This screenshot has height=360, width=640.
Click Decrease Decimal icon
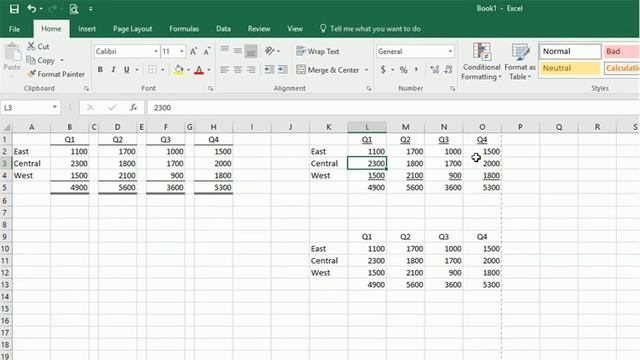pyautogui.click(x=449, y=70)
